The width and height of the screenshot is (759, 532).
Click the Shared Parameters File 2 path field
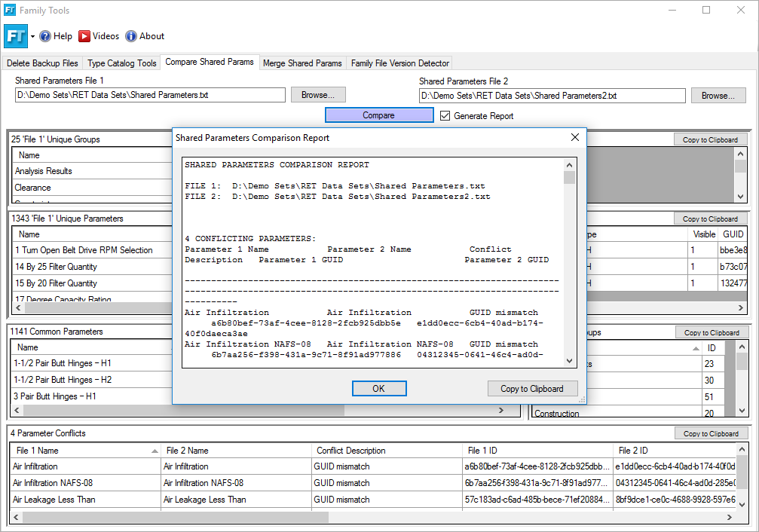coord(552,96)
